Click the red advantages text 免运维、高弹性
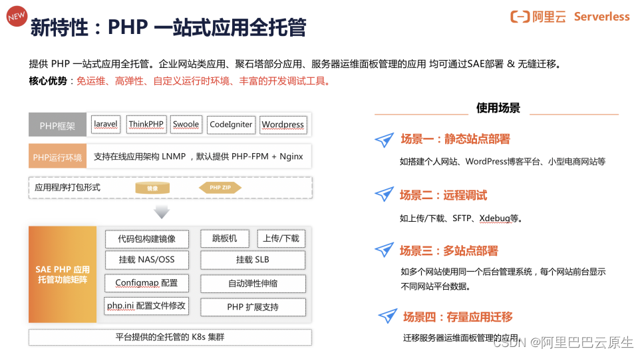644x355 pixels. (x=204, y=81)
